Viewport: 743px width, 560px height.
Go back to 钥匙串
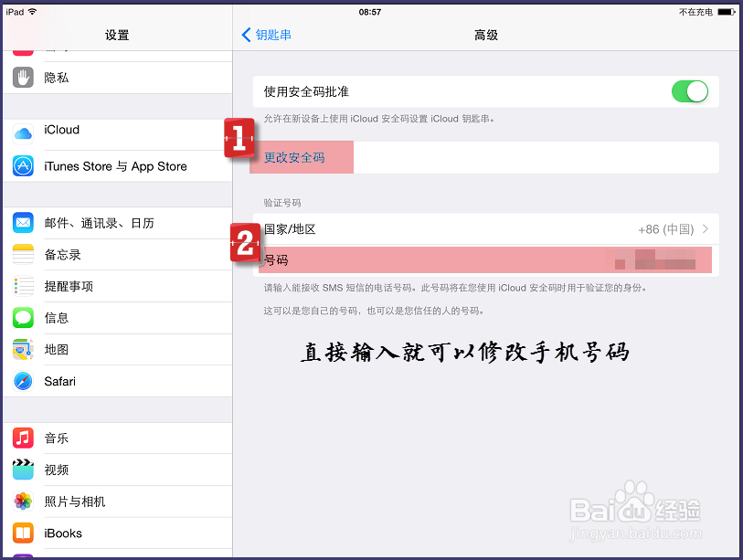[x=266, y=35]
